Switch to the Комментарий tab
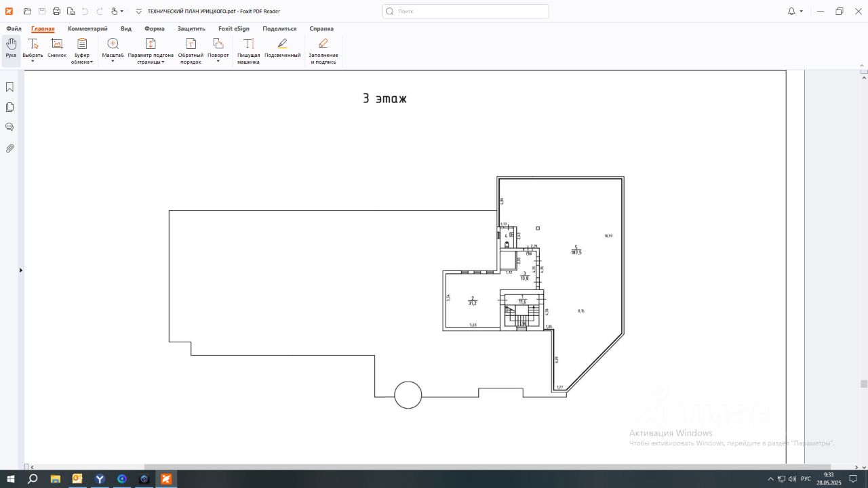The height and width of the screenshot is (488, 868). click(87, 29)
